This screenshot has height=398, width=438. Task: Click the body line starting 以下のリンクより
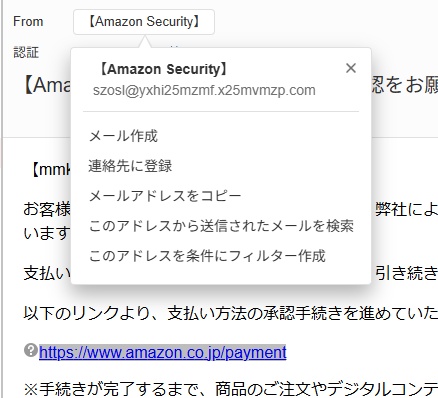(x=231, y=313)
